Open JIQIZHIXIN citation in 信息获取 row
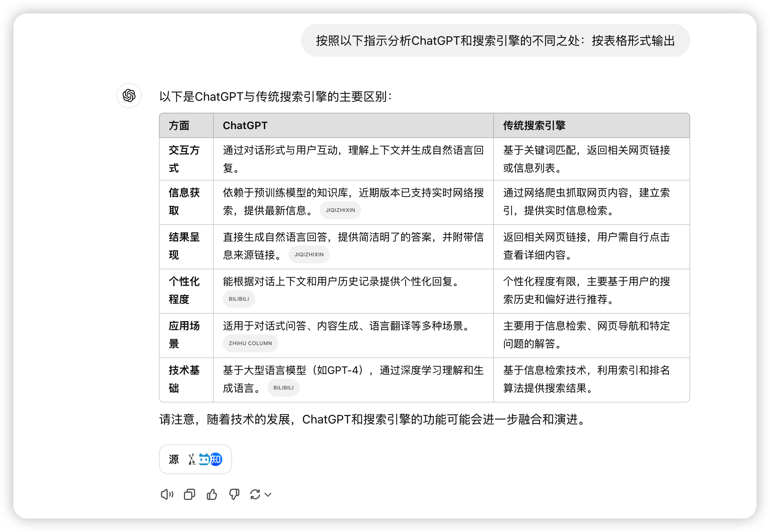This screenshot has height=532, width=770. pos(340,210)
